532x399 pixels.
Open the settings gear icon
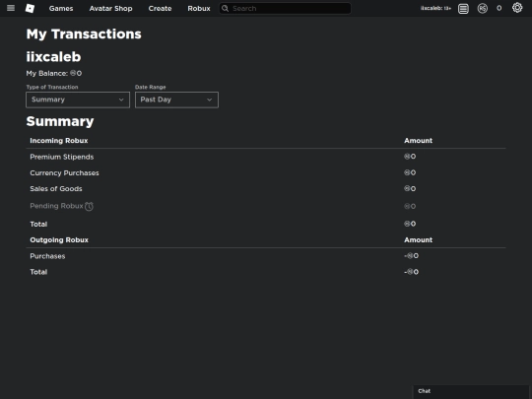click(517, 8)
